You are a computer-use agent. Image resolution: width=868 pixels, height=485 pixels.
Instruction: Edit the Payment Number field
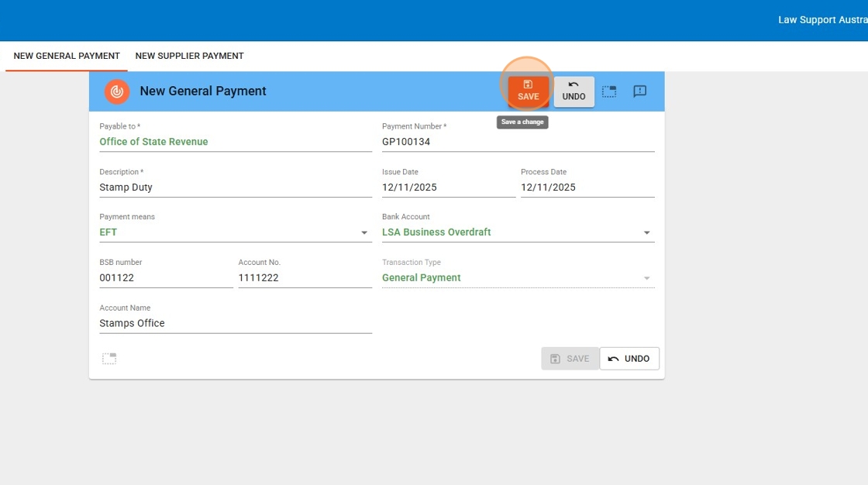tap(517, 142)
